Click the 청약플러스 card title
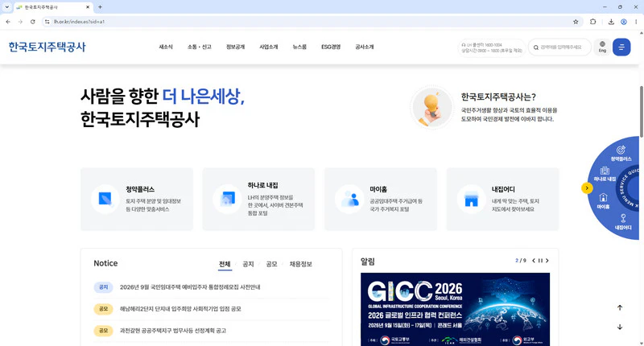This screenshot has height=346, width=644. point(140,189)
